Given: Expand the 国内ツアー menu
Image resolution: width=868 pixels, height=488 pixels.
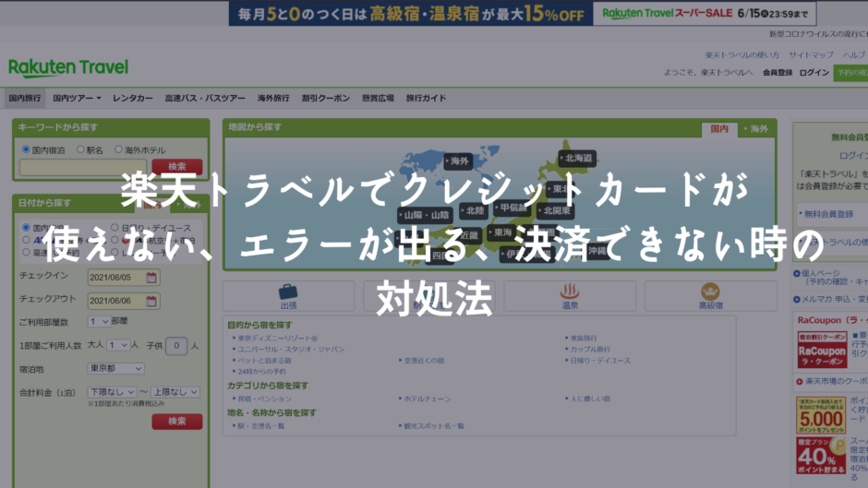Looking at the screenshot, I should click(x=77, y=98).
